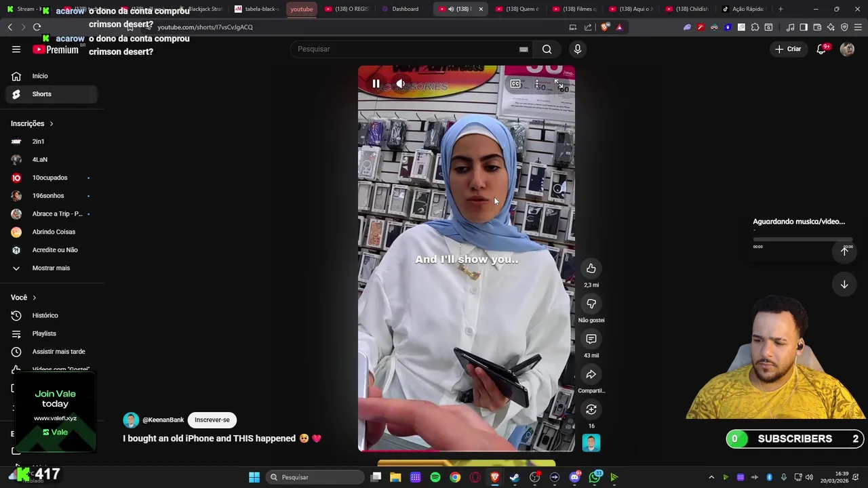868x488 pixels.
Task: Open the on-screen keyboard icon in search
Action: pyautogui.click(x=524, y=49)
